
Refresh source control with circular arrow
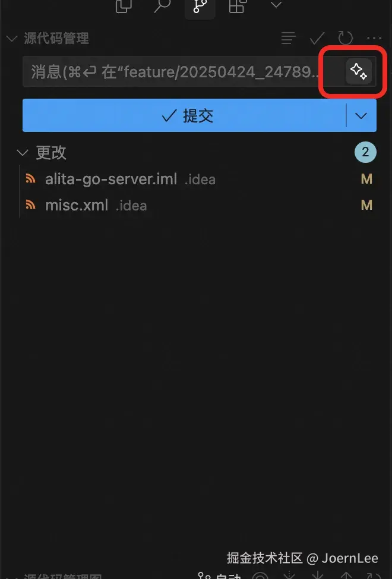346,38
